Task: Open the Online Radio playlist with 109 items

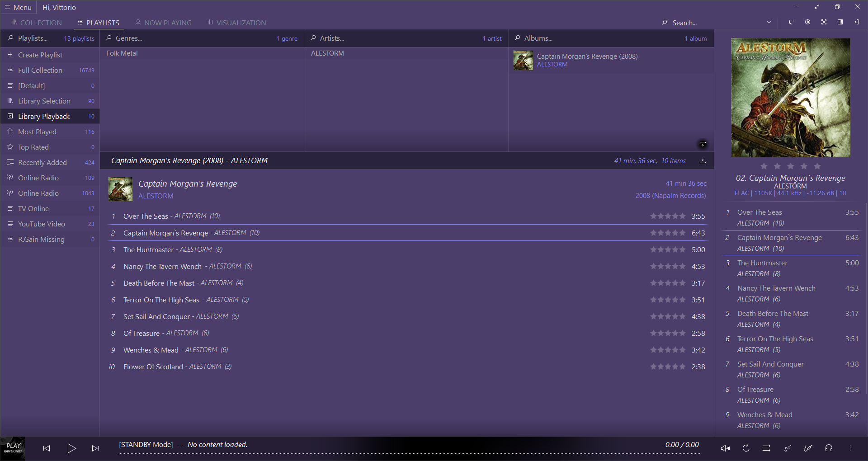Action: pyautogui.click(x=50, y=178)
